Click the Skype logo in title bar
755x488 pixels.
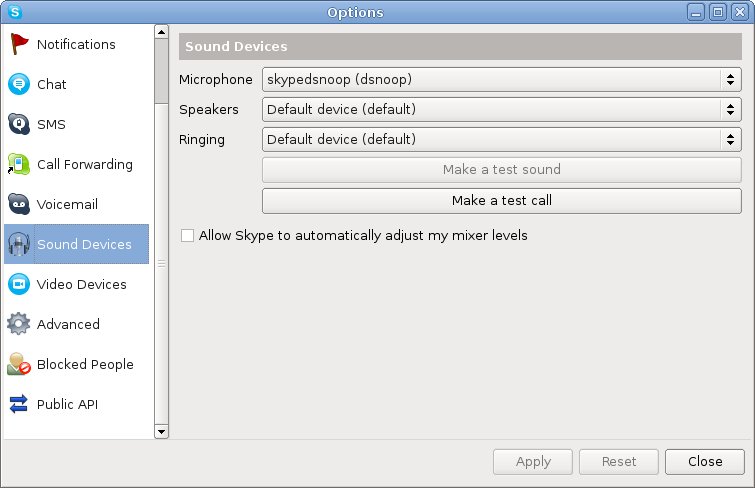(x=14, y=12)
